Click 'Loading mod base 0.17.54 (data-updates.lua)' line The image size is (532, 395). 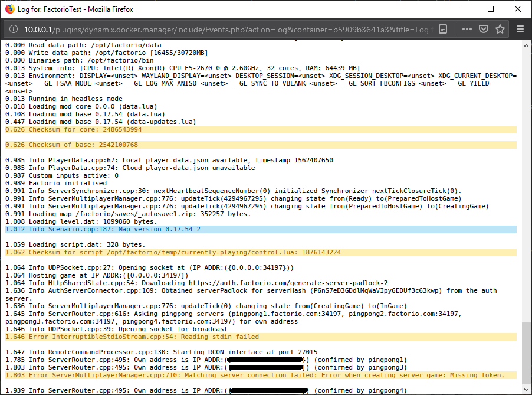coord(101,122)
